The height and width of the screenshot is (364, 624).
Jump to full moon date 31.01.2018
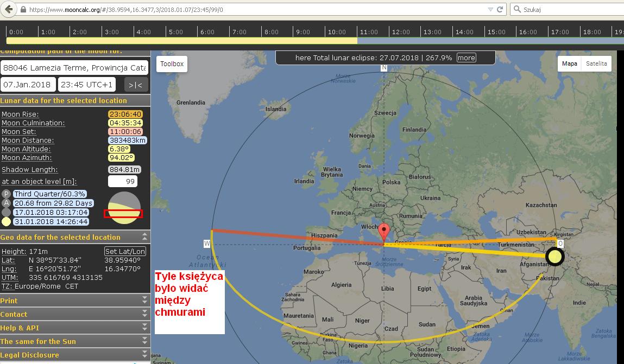click(51, 221)
